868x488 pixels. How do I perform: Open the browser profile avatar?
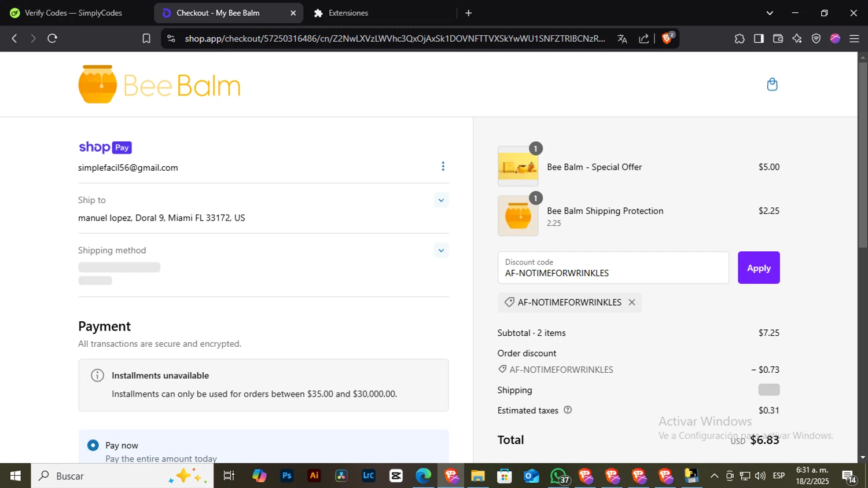coord(835,38)
